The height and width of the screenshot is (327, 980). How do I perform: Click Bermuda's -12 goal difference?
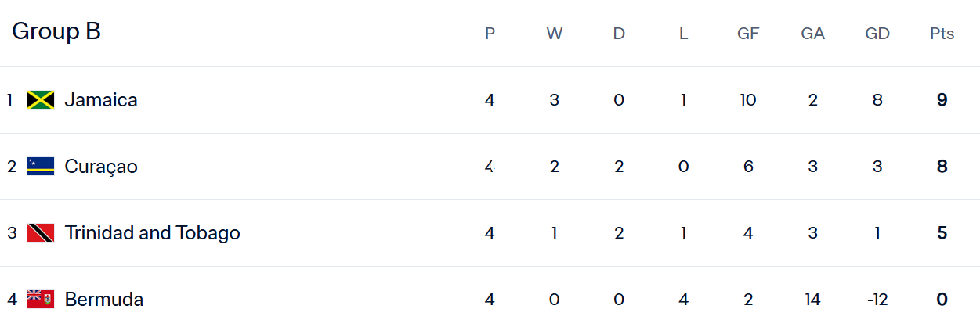pyautogui.click(x=877, y=300)
